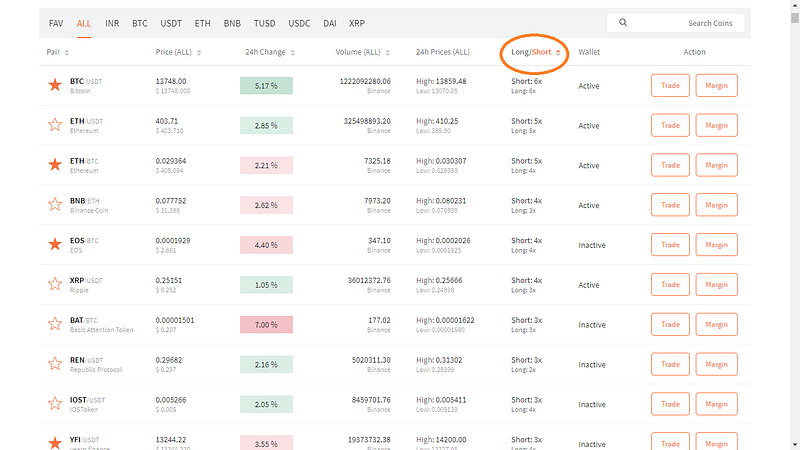
Task: Click Margin for ETH/BTC
Action: click(x=716, y=165)
